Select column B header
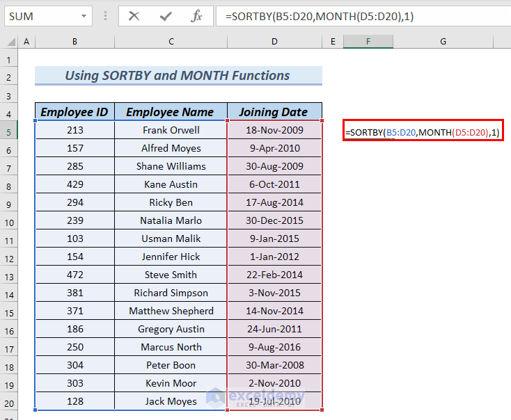Viewport: 511px width, 420px height. pos(74,42)
